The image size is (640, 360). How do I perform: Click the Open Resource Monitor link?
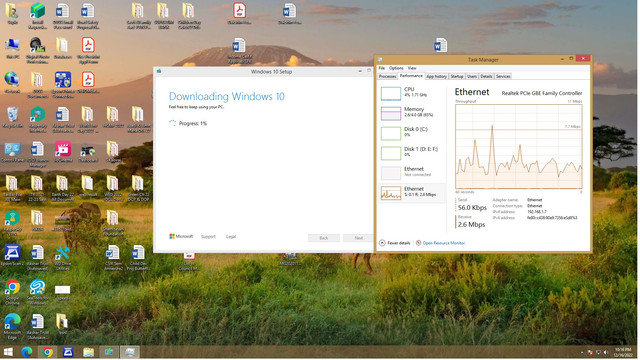coord(443,243)
